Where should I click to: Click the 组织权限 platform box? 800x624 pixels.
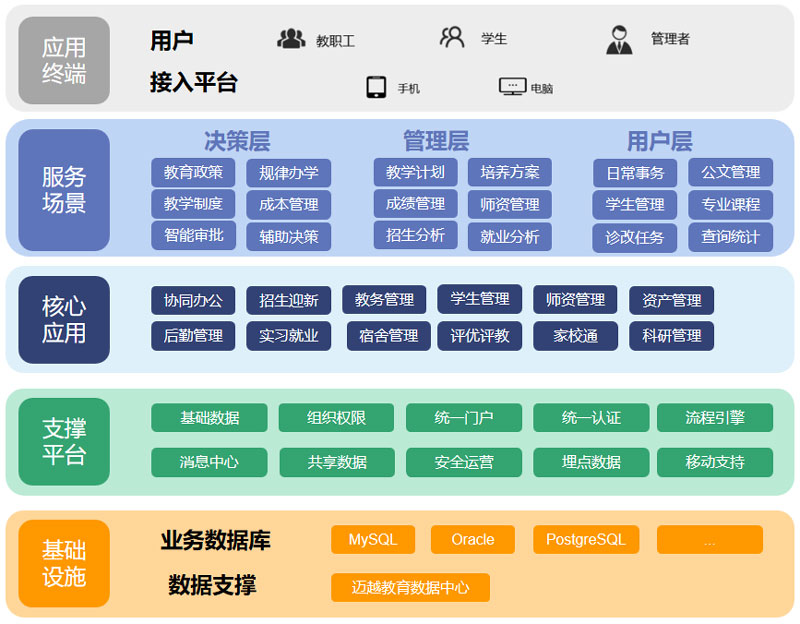click(x=336, y=418)
